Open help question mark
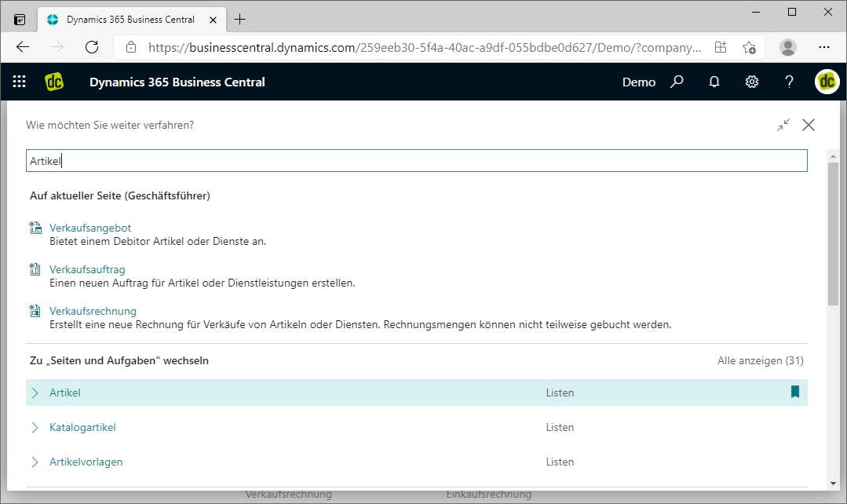The width and height of the screenshot is (847, 504). click(789, 82)
